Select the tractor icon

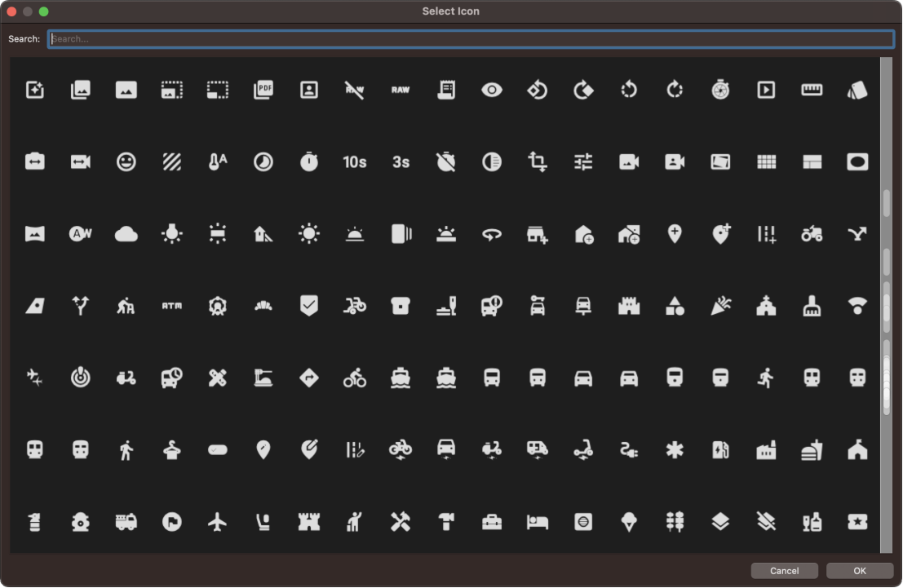812,235
